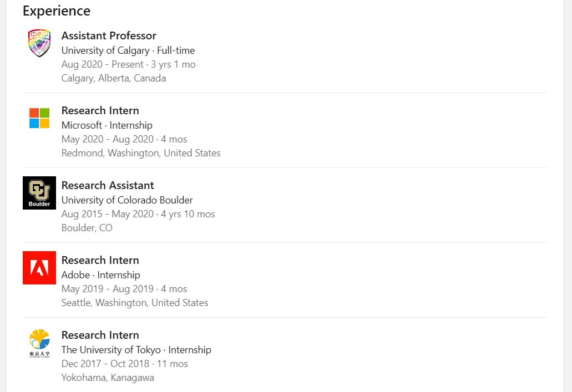The width and height of the screenshot is (572, 392).
Task: Open the University of Colorado Boulder company name
Action: (127, 200)
